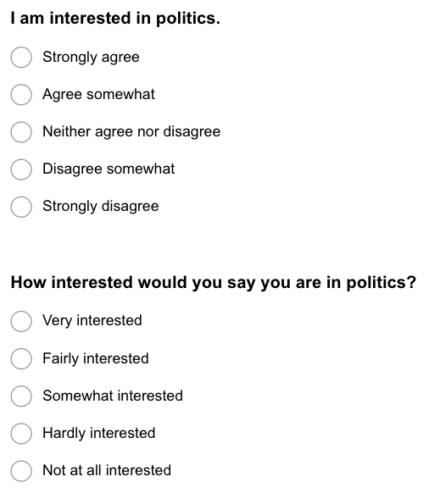
Task: Mark the Hardly interested radio option
Action: point(21,434)
